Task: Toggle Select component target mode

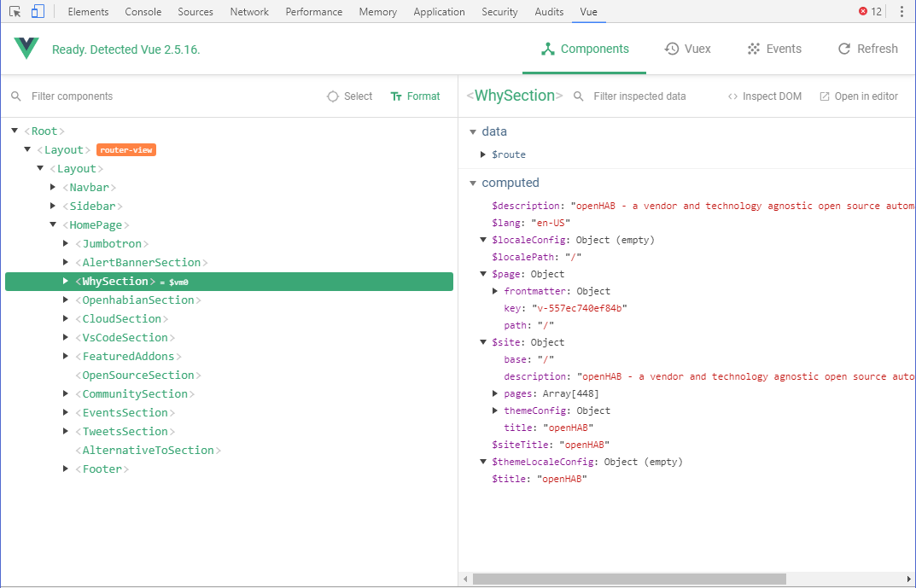Action: click(x=350, y=96)
